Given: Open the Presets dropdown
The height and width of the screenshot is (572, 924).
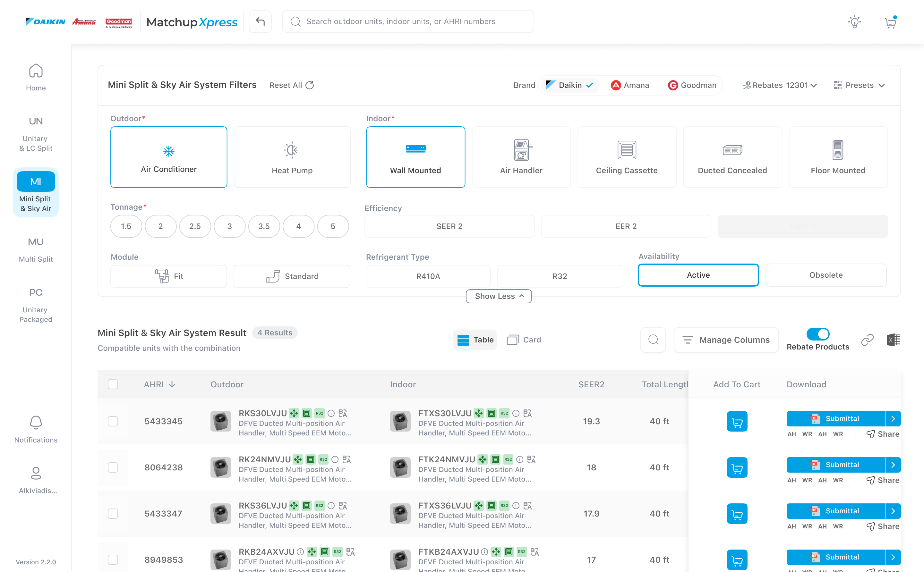Looking at the screenshot, I should [x=859, y=85].
